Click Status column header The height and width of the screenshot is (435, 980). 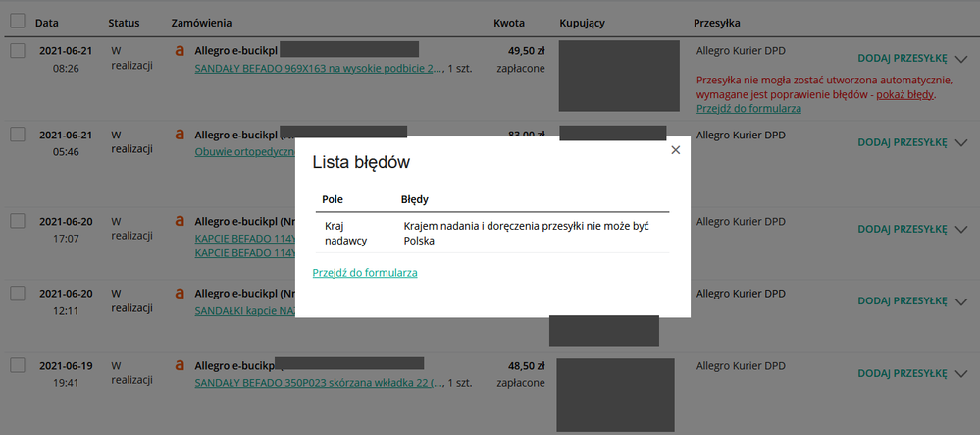coord(124,24)
